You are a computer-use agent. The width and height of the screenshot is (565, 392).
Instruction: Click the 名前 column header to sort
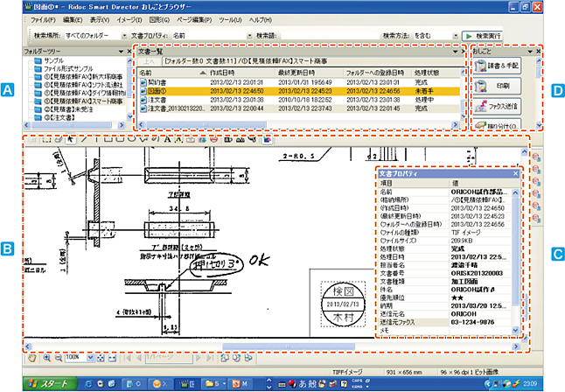coord(147,73)
